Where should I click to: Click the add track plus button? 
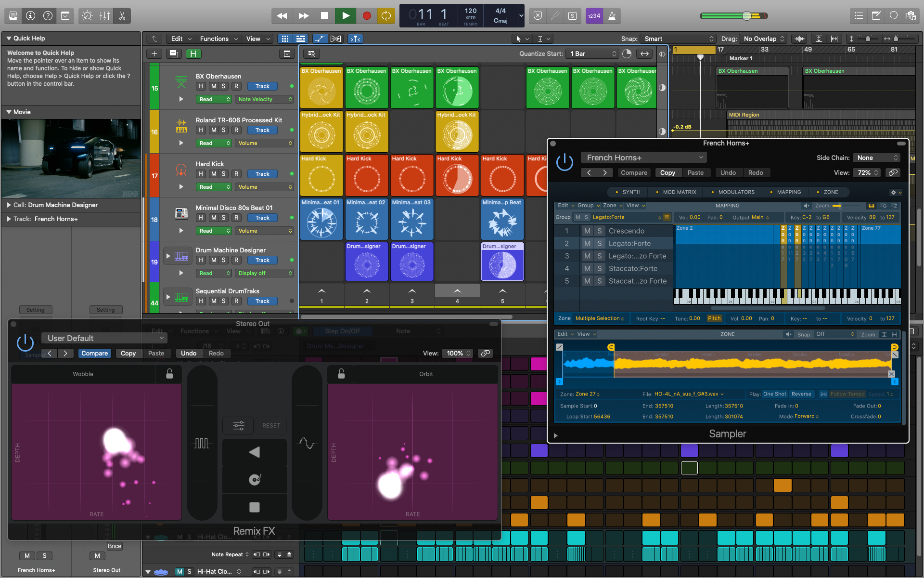pos(154,54)
